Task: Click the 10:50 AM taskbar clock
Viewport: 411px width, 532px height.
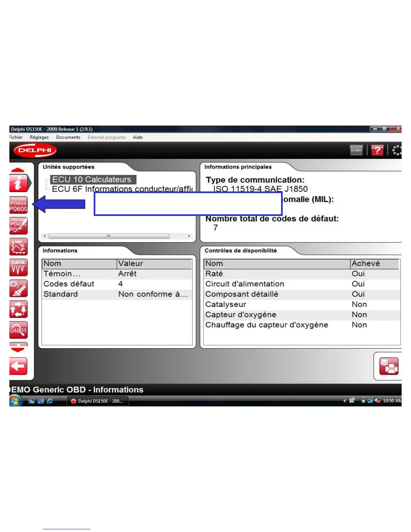Action: (392, 401)
